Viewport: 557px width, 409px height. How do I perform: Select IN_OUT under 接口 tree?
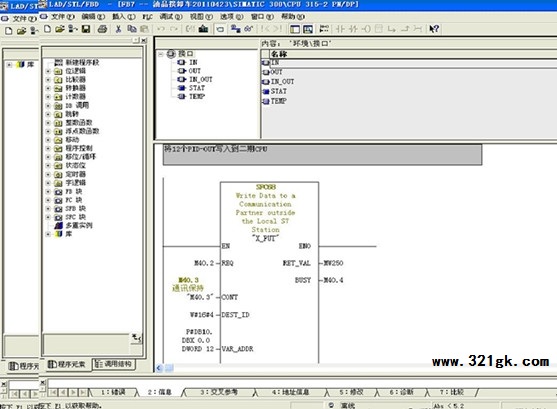195,79
